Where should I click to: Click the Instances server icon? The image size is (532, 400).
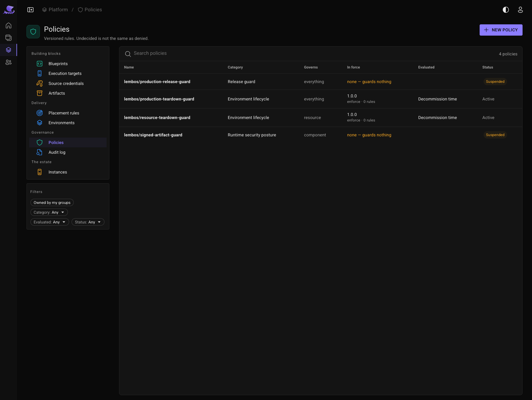coord(40,172)
